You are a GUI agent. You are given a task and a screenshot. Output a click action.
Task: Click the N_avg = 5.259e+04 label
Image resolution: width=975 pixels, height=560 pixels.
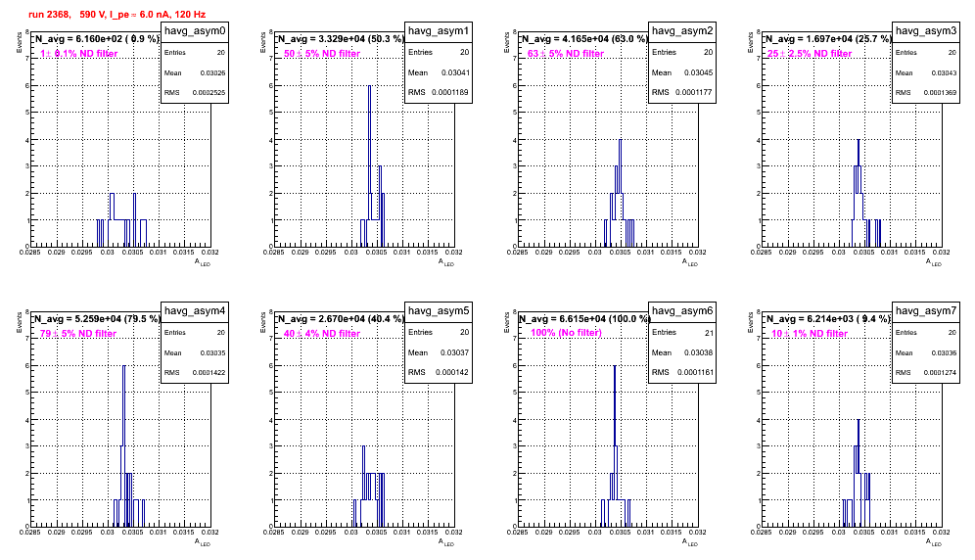[x=97, y=319]
